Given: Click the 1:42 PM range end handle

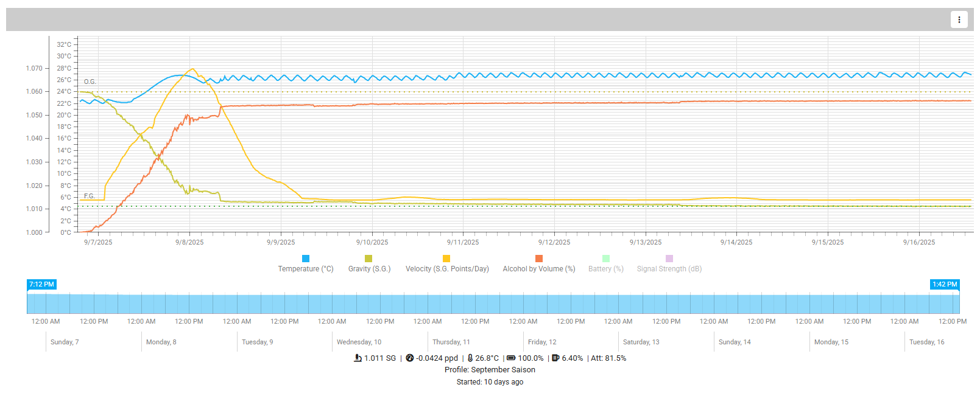Looking at the screenshot, I should tap(945, 284).
